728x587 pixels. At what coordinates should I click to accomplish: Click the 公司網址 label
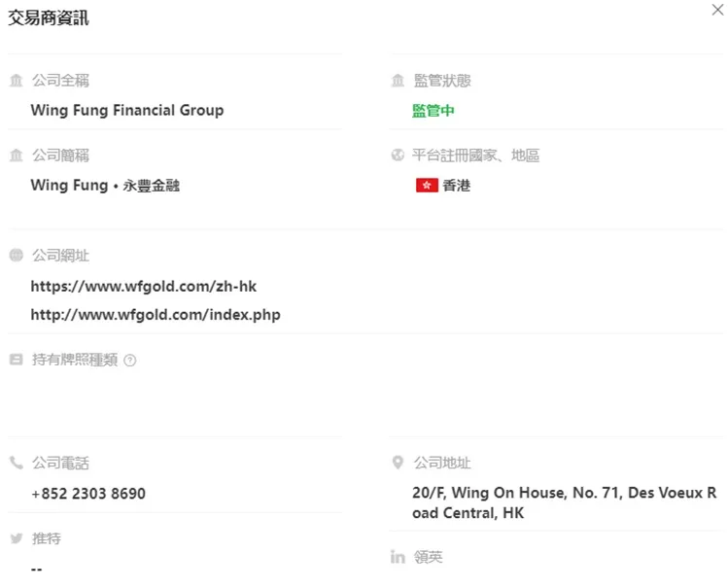tap(60, 255)
